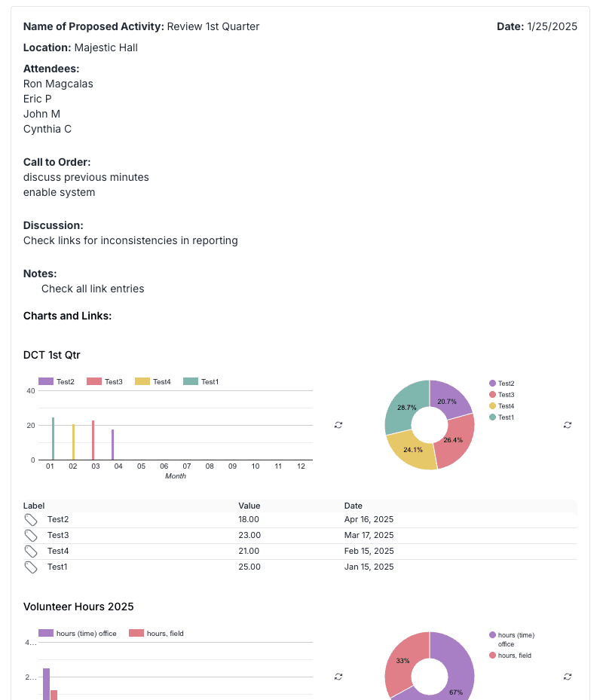Toggle Test2 series in bar chart legend
Viewport: 603px width, 700px height.
click(57, 382)
